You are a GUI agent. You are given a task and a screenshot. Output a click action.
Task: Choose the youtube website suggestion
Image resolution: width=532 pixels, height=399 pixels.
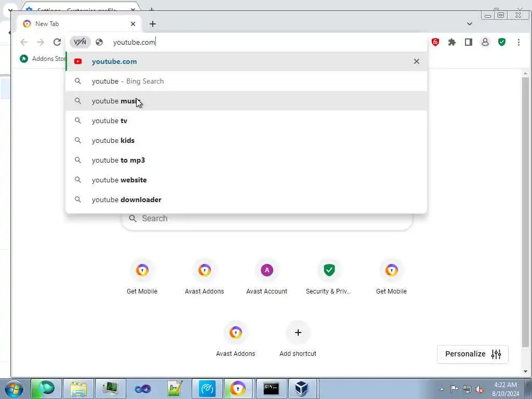(246, 179)
